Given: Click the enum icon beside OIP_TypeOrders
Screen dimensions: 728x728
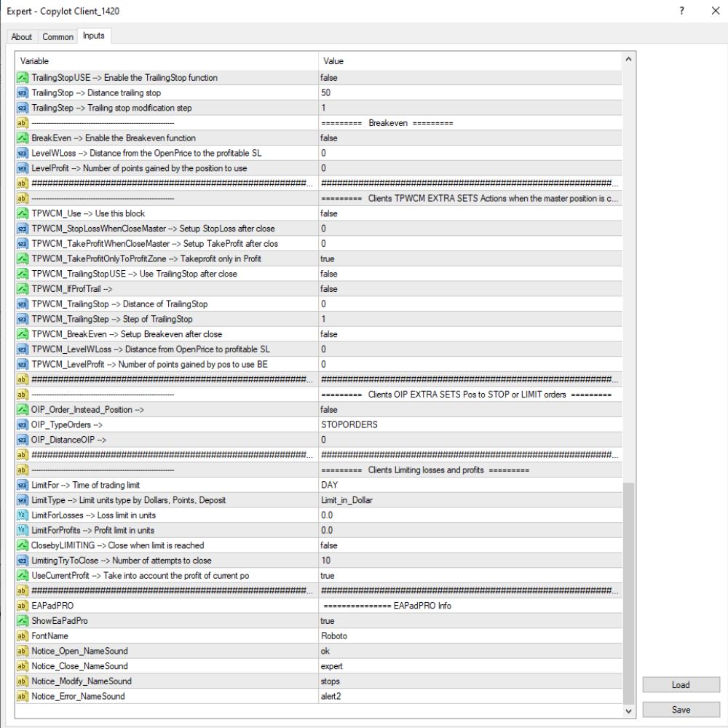Looking at the screenshot, I should click(23, 425).
